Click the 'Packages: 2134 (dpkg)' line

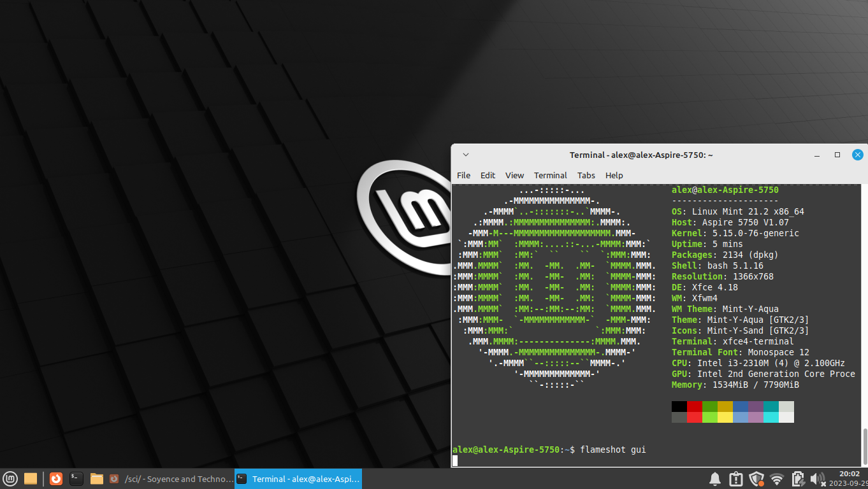[725, 255]
